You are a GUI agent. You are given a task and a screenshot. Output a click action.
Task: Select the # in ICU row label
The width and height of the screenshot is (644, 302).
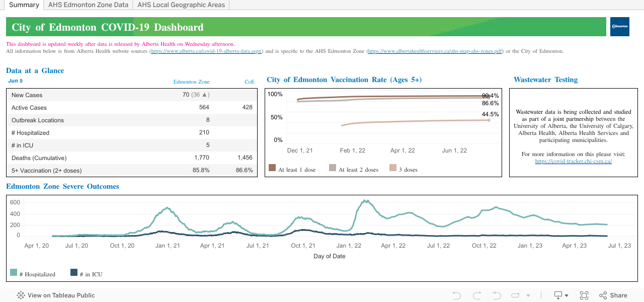pos(22,145)
